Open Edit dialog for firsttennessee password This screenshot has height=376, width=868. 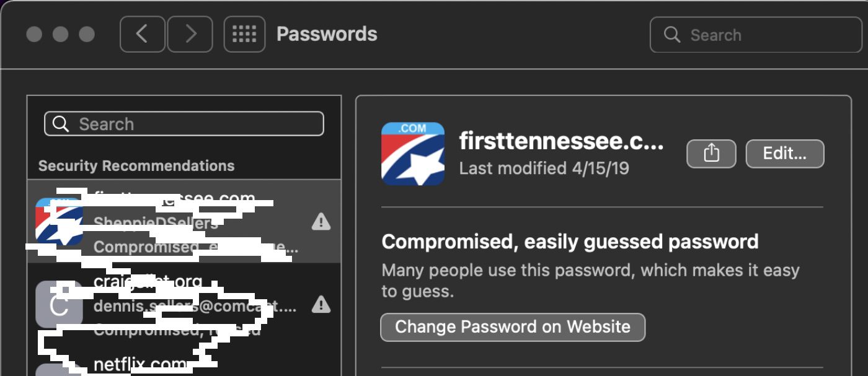pyautogui.click(x=784, y=154)
